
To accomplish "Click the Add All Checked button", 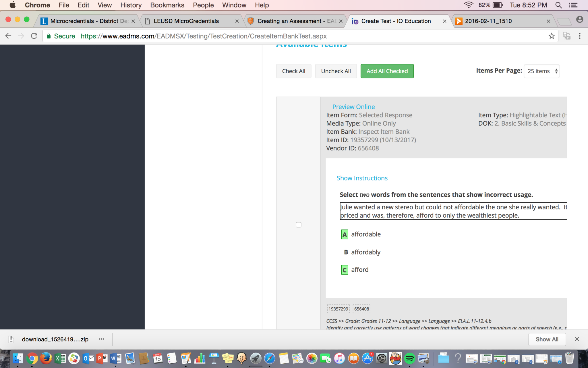I will coord(387,71).
